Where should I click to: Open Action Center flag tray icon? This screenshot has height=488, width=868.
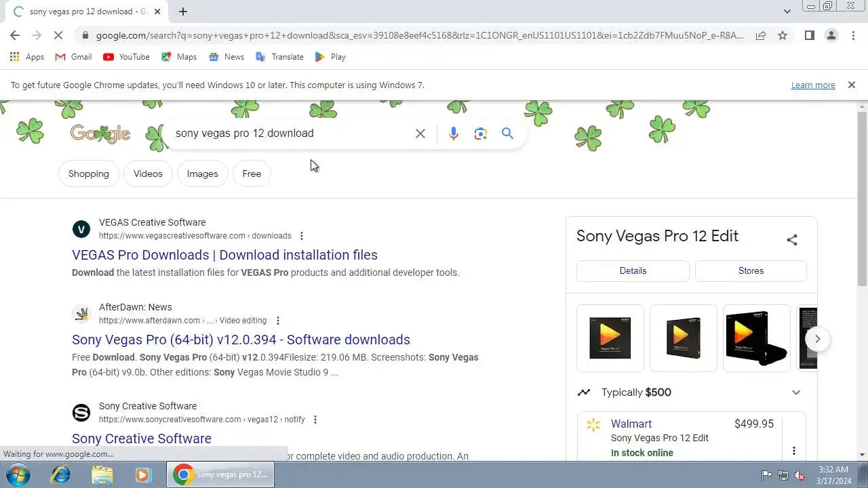pos(767,475)
